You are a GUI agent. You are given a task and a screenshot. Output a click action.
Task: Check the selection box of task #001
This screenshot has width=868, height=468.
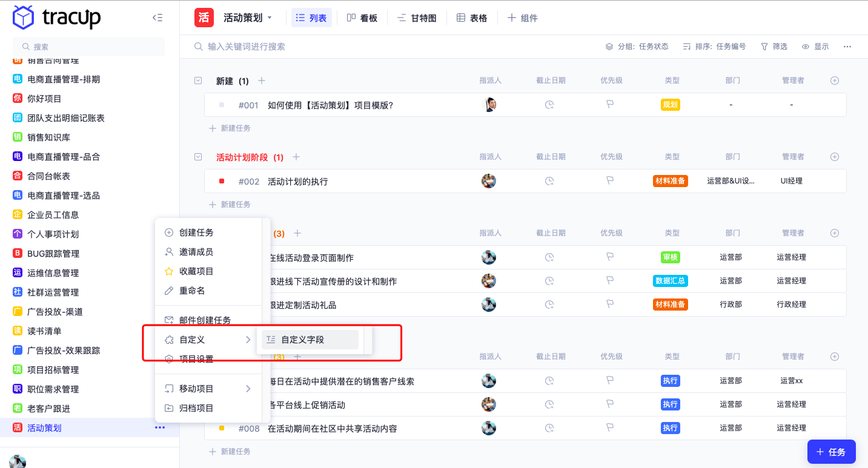coord(222,104)
